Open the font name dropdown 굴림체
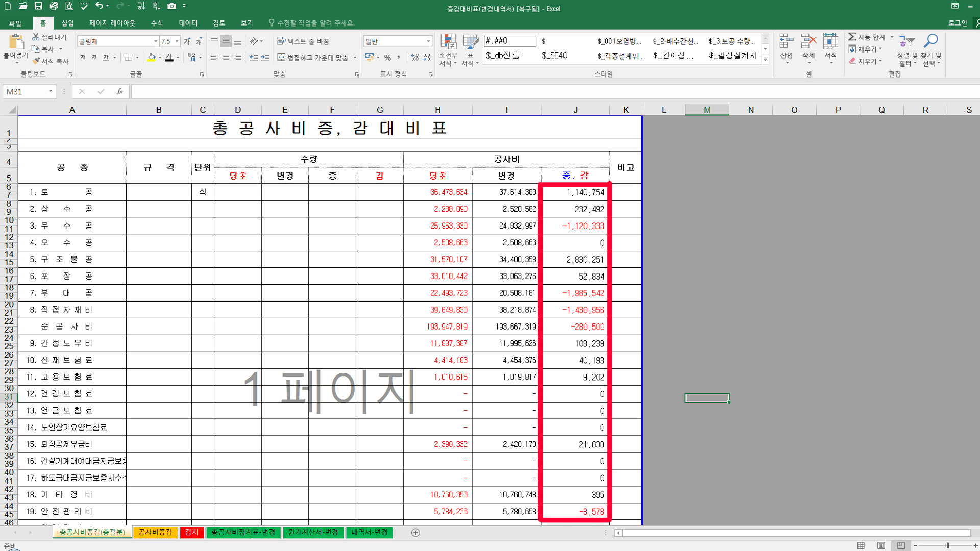 click(156, 41)
